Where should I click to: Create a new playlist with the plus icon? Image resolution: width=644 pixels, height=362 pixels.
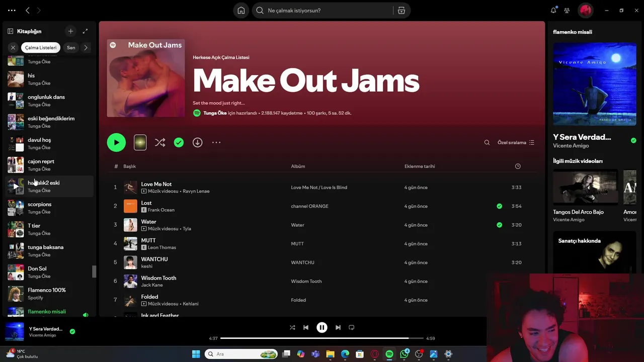point(70,31)
